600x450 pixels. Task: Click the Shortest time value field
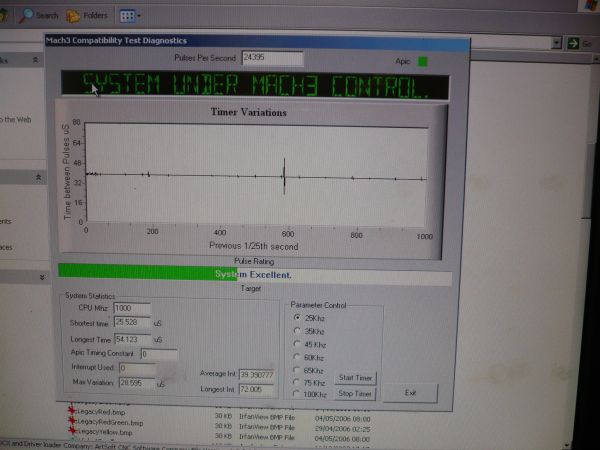(132, 323)
